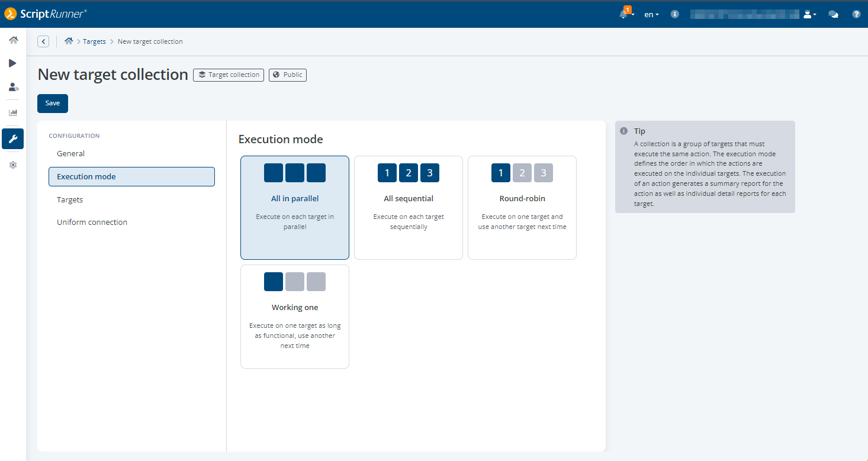Image resolution: width=868 pixels, height=461 pixels.
Task: Select the wrench configuration icon in the sidebar
Action: click(x=13, y=139)
